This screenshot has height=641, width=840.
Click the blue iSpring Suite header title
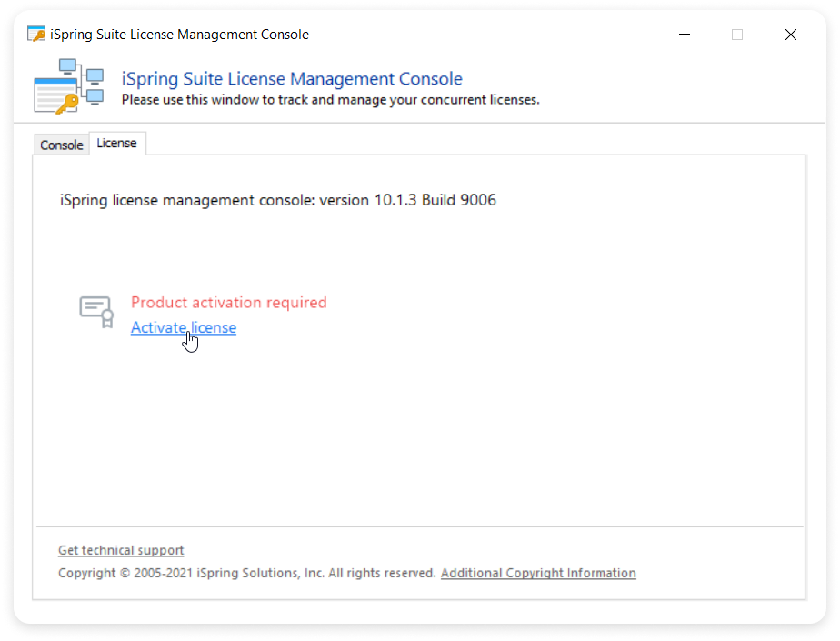pyautogui.click(x=292, y=79)
